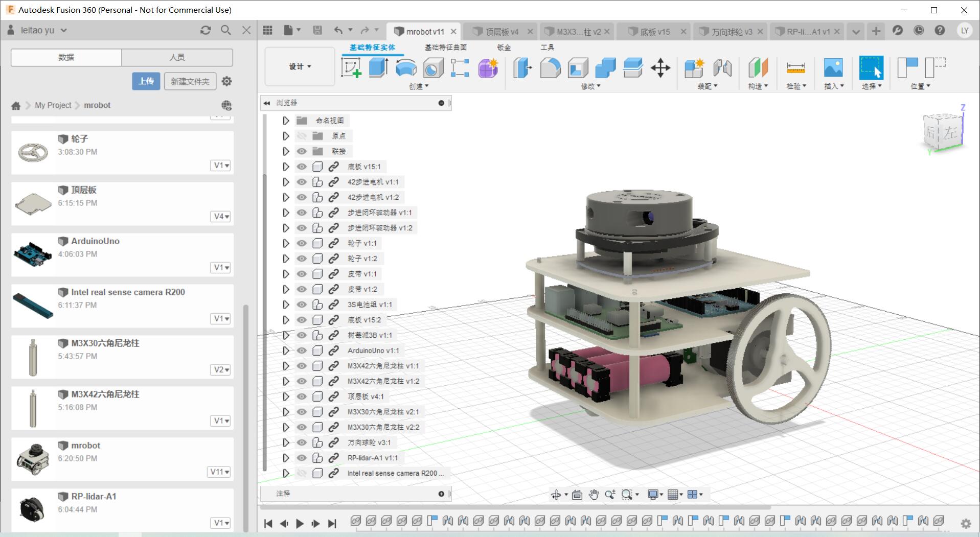Play the design timeline
980x537 pixels.
(x=300, y=523)
